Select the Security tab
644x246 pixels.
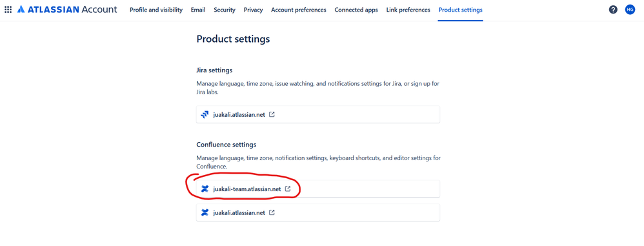(225, 10)
